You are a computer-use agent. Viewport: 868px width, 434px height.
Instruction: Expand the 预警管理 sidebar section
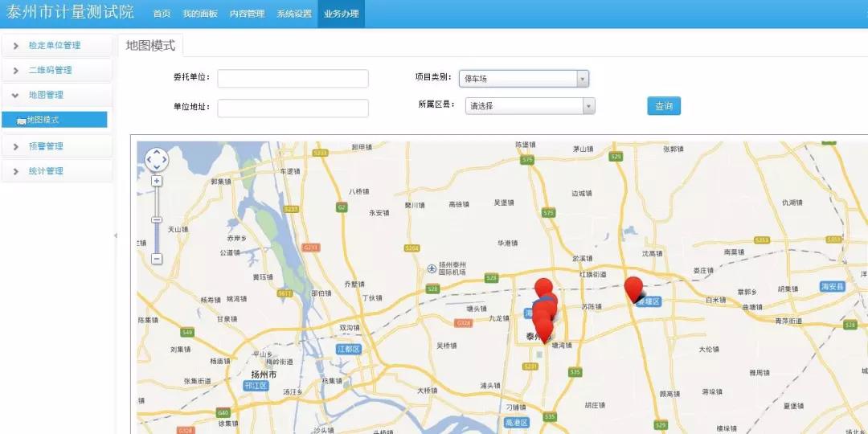(x=46, y=146)
